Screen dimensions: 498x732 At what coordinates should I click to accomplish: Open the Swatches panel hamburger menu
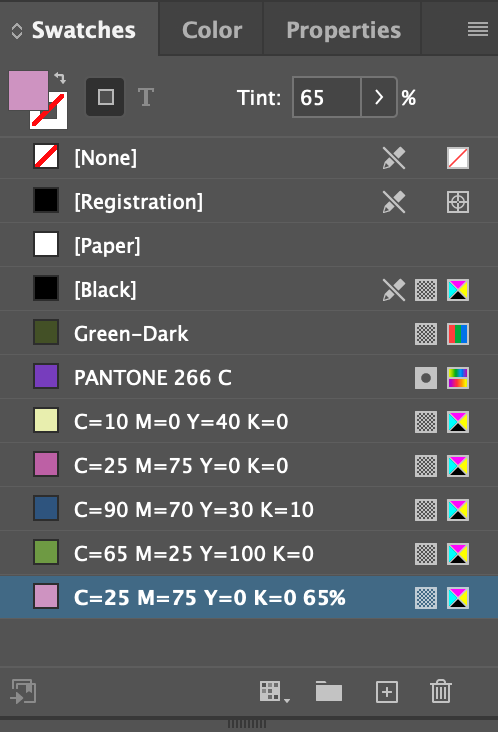pos(478,29)
